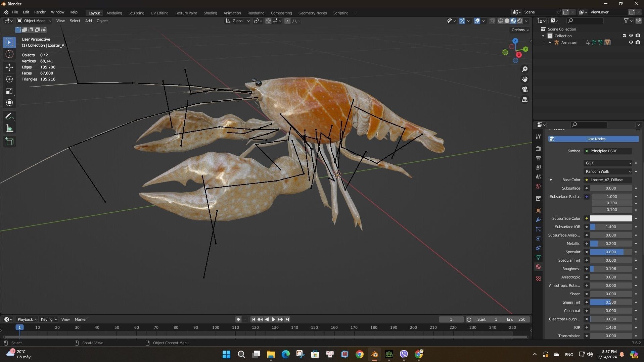
Task: Open the Render menu
Action: pyautogui.click(x=40, y=12)
